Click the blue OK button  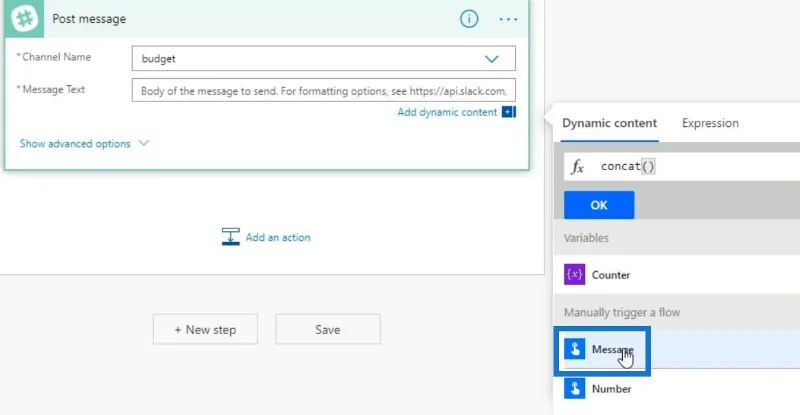point(599,205)
